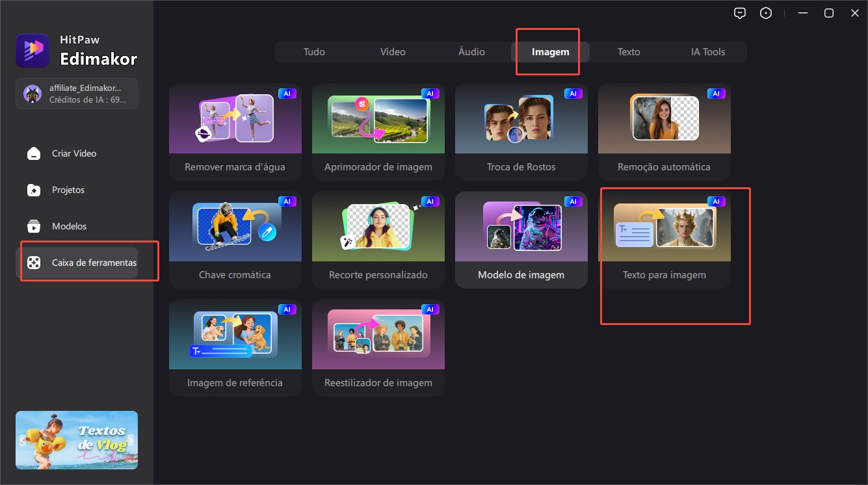Launch the Aprimorador de imagem tool
Screen dimensions: 868x485
[378, 131]
